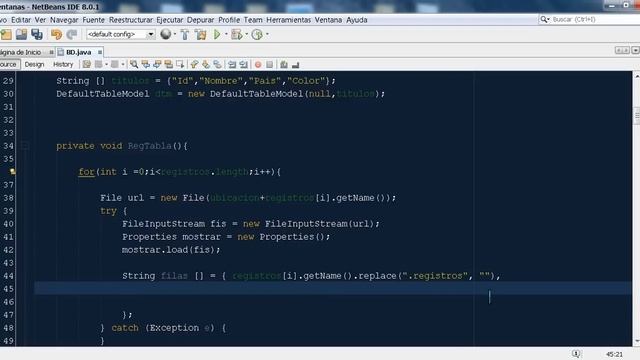Open the notifications icon in status bar
The image size is (640, 360).
(576, 354)
